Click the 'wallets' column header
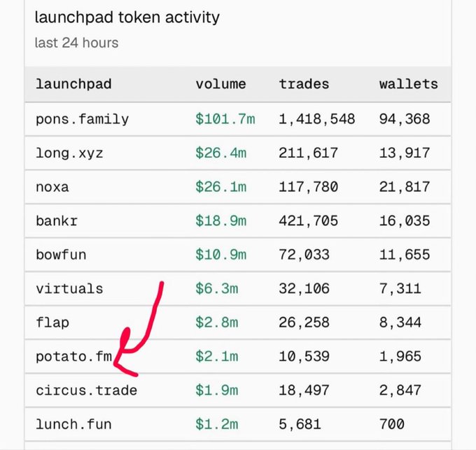 [409, 85]
